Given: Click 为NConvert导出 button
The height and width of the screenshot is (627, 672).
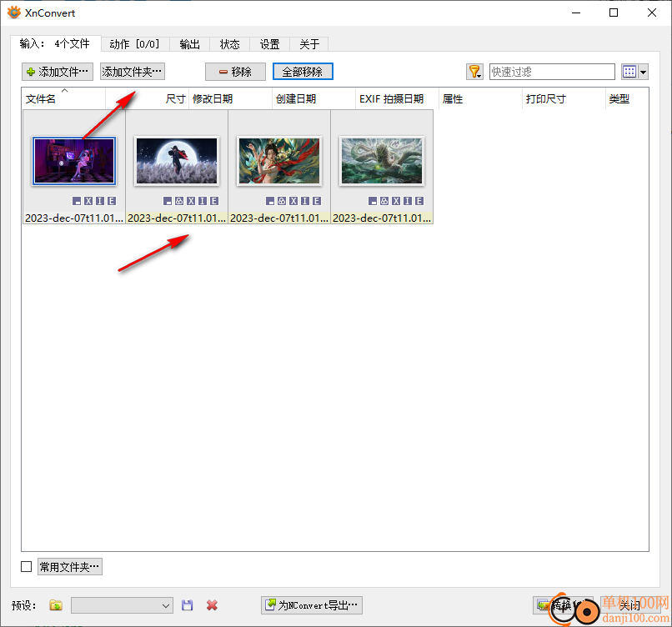Looking at the screenshot, I should click(312, 605).
